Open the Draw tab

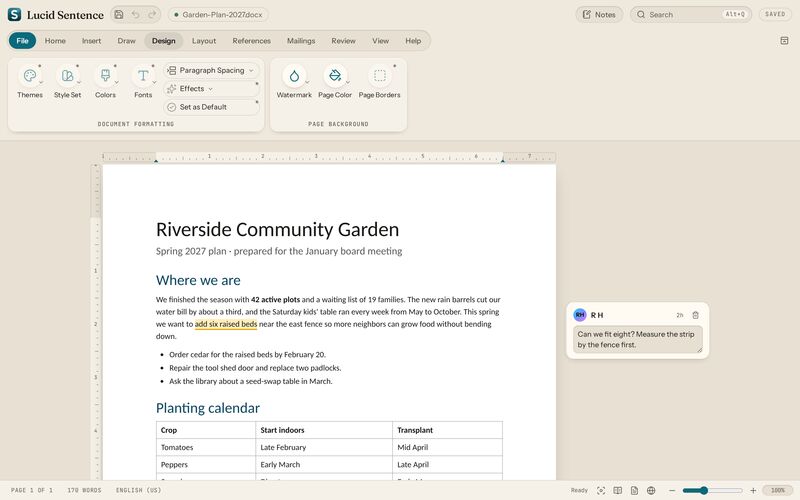[127, 41]
